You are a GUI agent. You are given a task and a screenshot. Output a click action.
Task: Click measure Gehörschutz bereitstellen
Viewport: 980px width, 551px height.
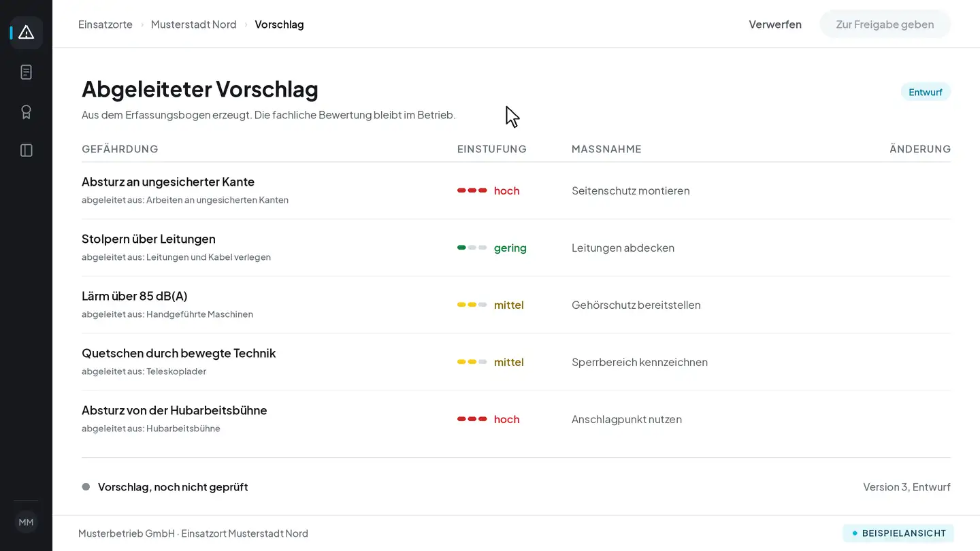tap(636, 305)
